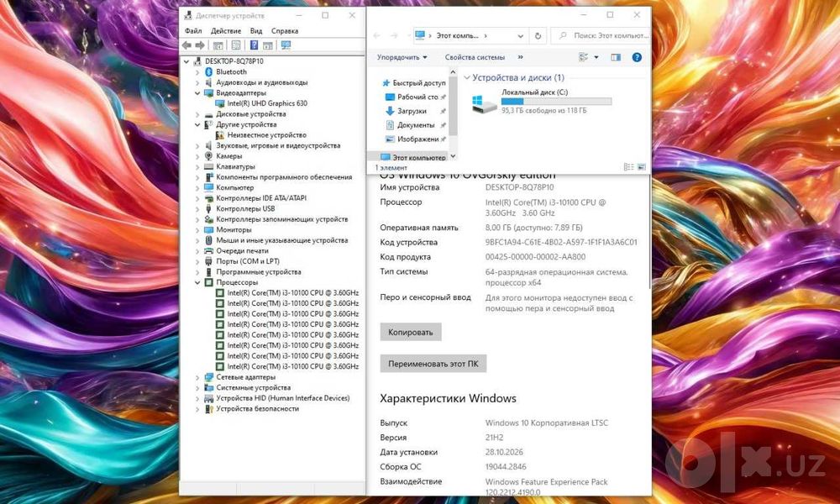This screenshot has width=840, height=504.
Task: Refresh the Explorer address bar
Action: (x=538, y=36)
